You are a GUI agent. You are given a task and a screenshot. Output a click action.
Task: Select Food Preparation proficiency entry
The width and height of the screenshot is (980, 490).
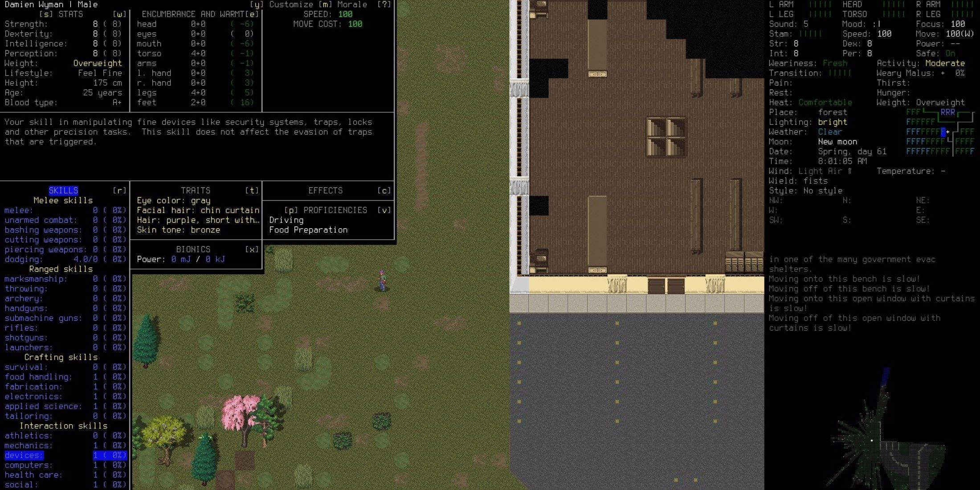(308, 229)
